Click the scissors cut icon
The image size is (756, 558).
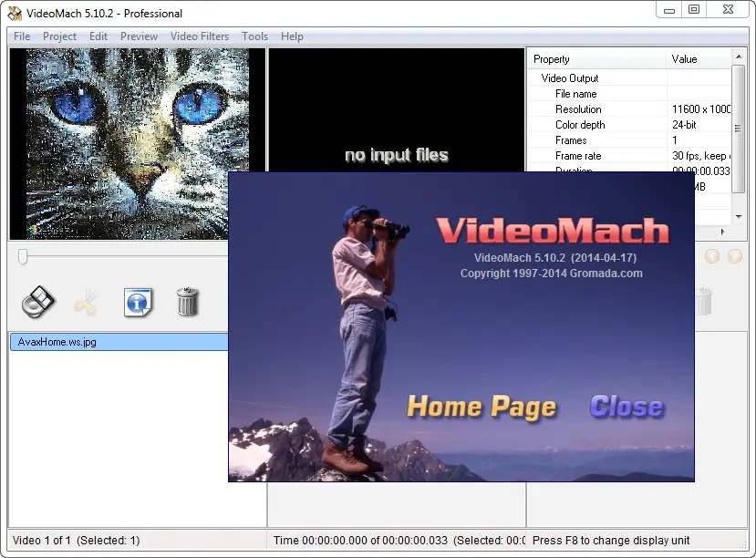click(x=87, y=302)
